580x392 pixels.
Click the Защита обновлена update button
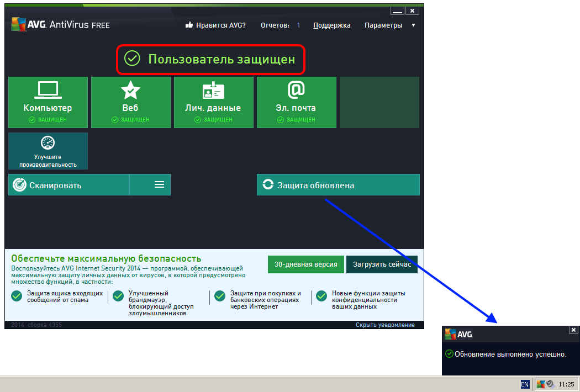coord(338,184)
